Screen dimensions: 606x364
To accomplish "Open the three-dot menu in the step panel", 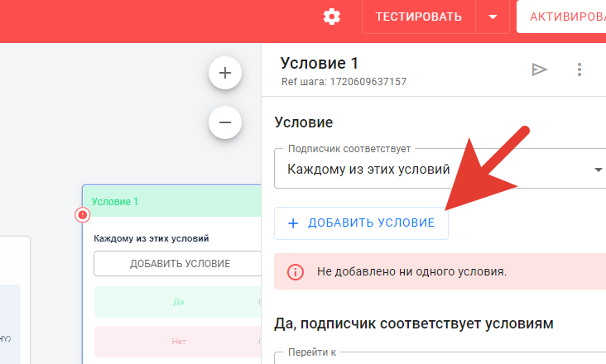I will point(579,69).
